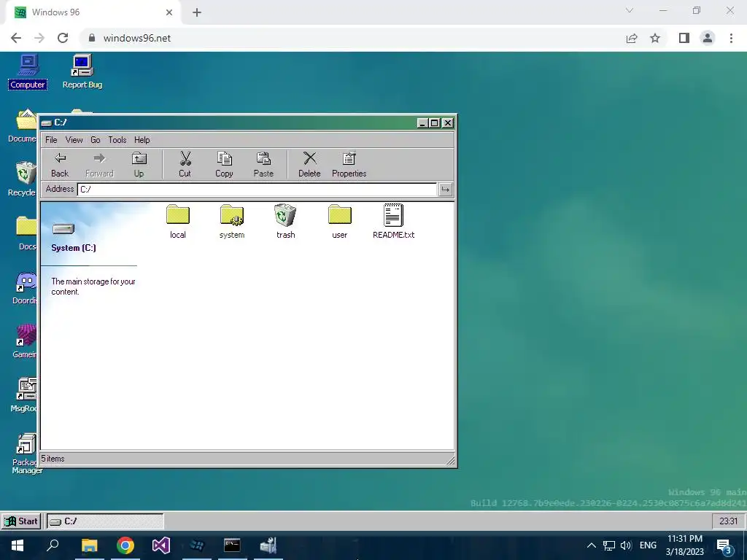Open Chrome three-dot menu
Image resolution: width=747 pixels, height=560 pixels.
(731, 38)
